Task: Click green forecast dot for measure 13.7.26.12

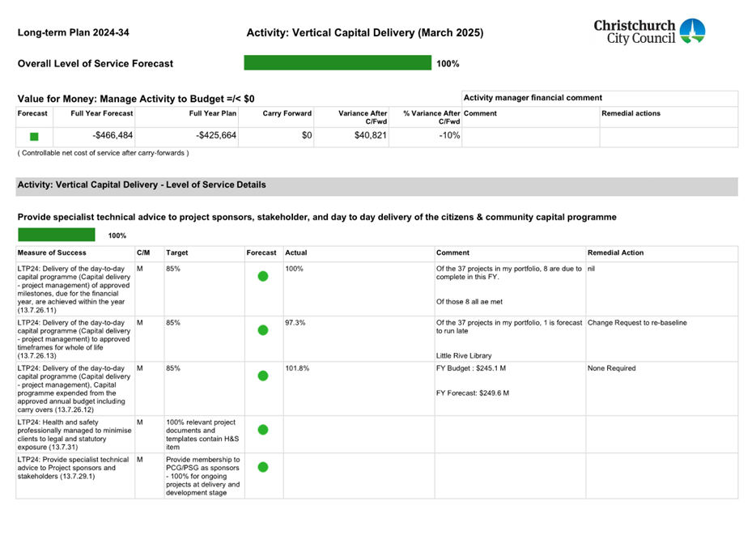Action: [x=263, y=376]
